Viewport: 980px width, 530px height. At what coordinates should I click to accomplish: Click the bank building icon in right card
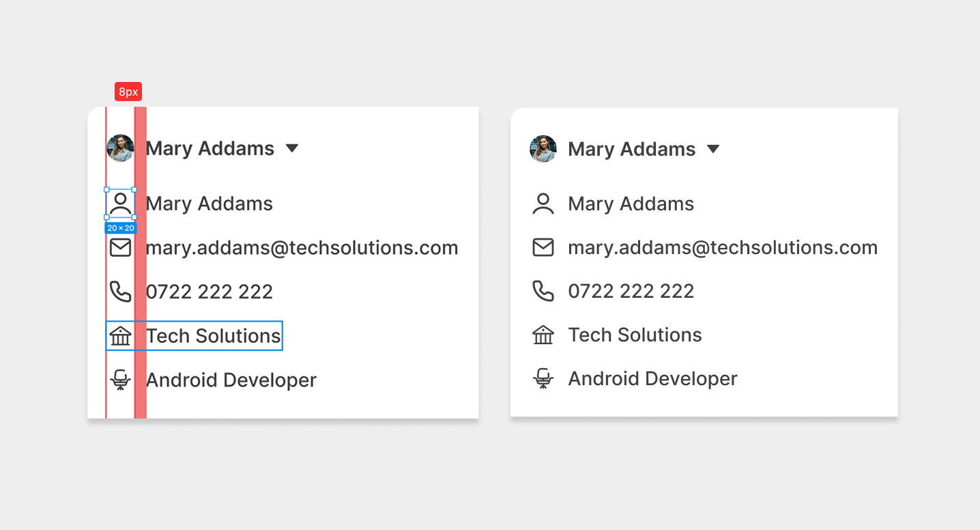(x=543, y=335)
